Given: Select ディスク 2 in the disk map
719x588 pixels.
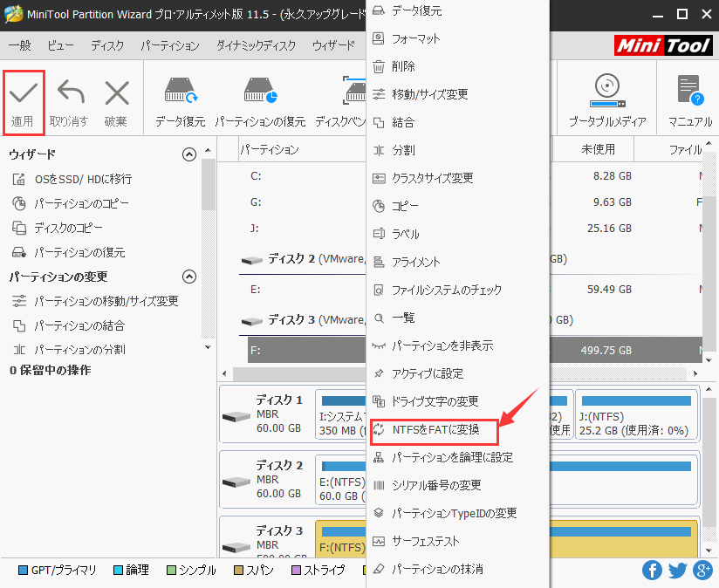Looking at the screenshot, I should (x=268, y=479).
